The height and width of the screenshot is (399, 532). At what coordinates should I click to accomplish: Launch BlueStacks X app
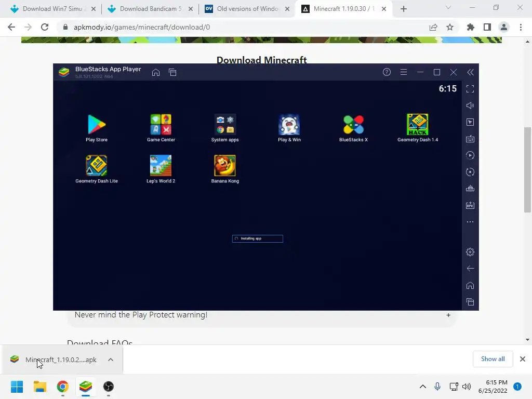coord(353,128)
